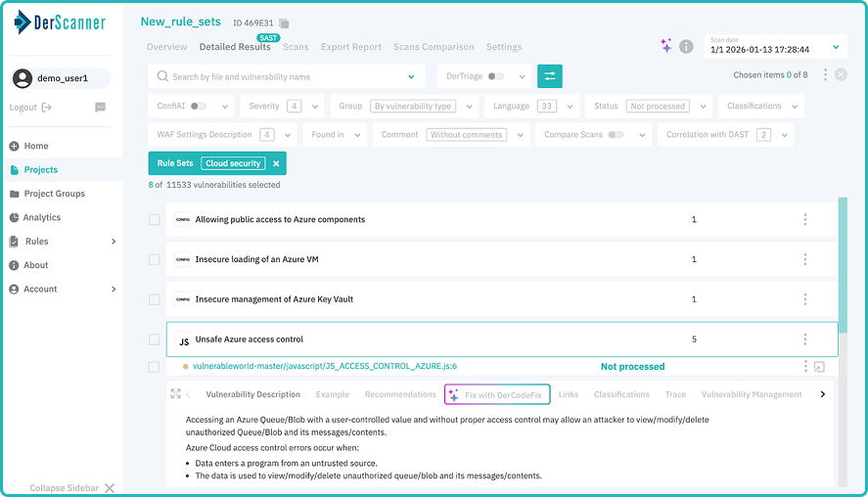This screenshot has width=868, height=497.
Task: Click the Collapse Sidebar X icon
Action: click(x=110, y=488)
